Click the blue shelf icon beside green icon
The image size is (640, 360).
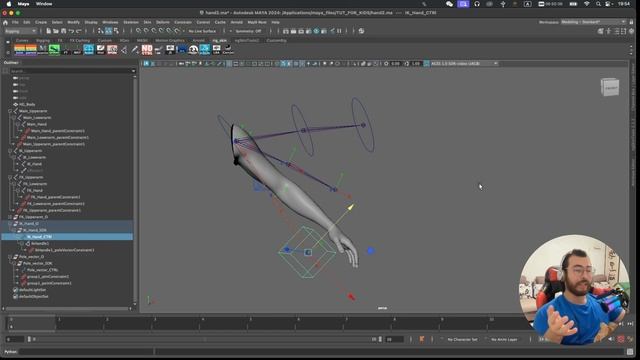coord(89,50)
